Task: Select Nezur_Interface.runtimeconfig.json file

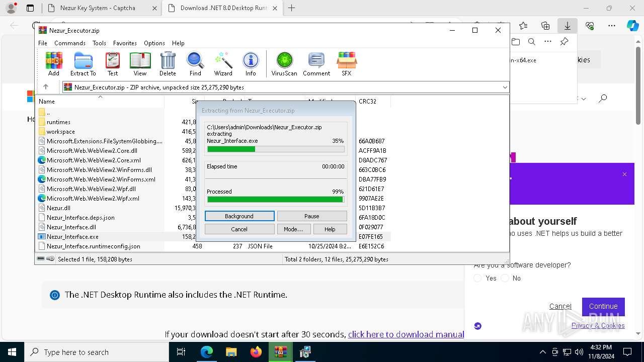Action: click(x=93, y=246)
